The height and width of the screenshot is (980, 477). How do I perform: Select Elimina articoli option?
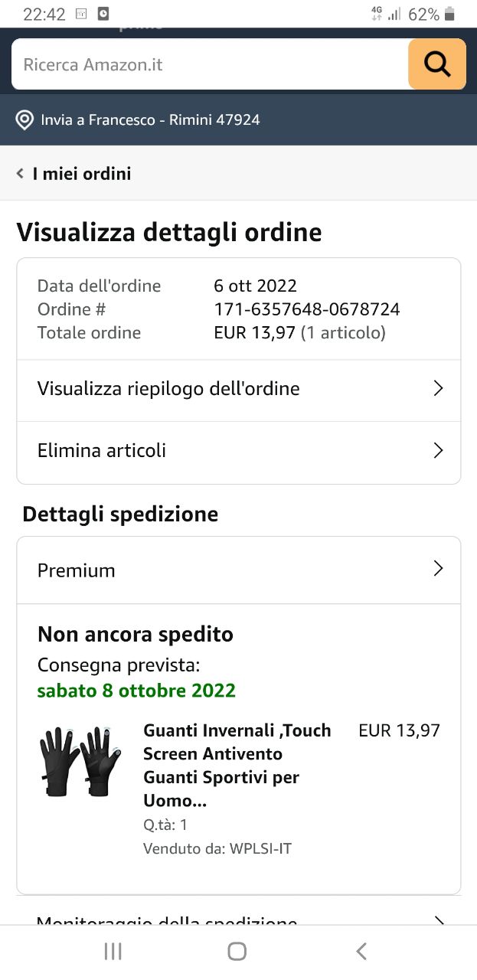tap(239, 451)
